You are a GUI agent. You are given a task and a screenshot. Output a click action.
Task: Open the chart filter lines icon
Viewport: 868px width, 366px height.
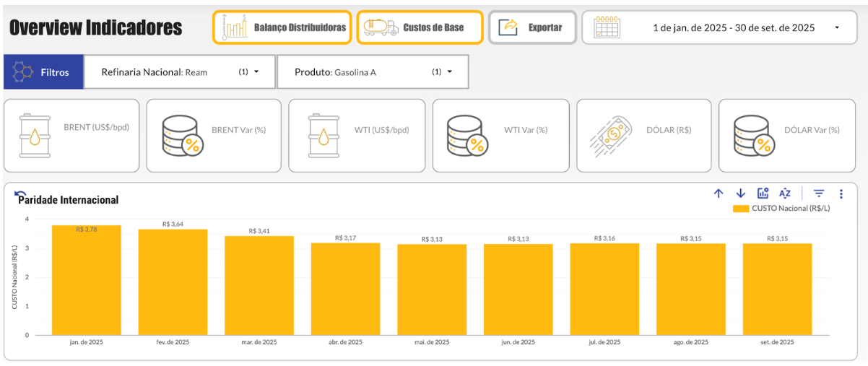(819, 193)
